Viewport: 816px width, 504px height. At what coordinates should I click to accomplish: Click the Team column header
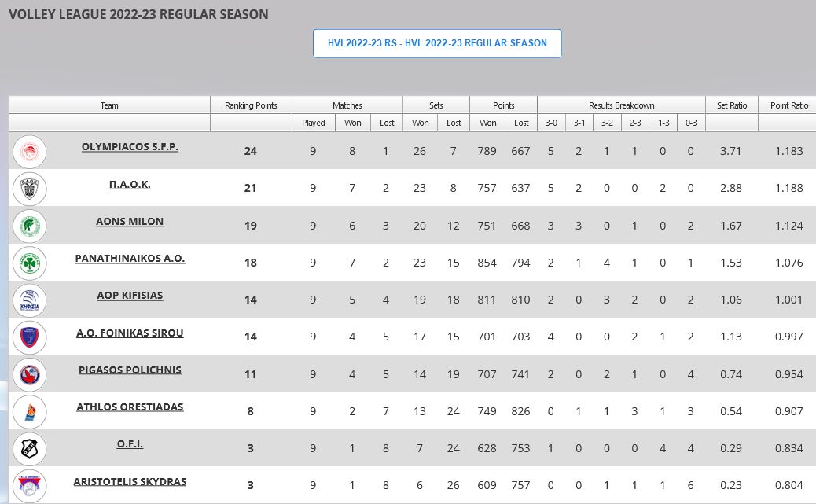(x=109, y=105)
